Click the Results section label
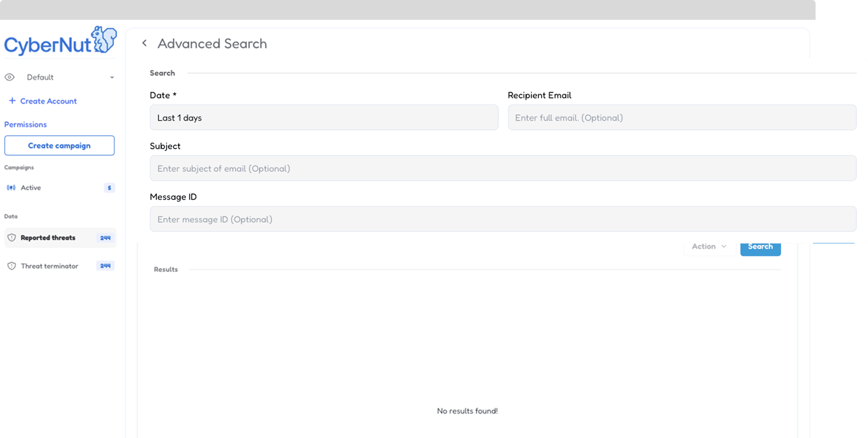Image resolution: width=868 pixels, height=438 pixels. click(x=166, y=270)
